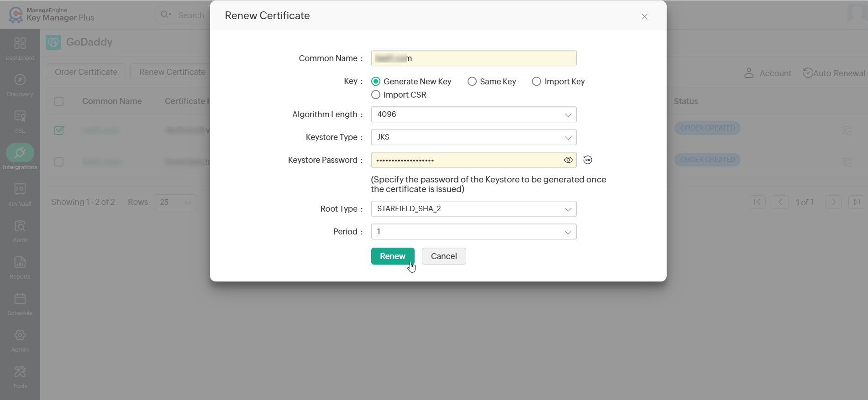Click second row ORDER CREATED status badge
The width and height of the screenshot is (868, 400).
tap(707, 160)
